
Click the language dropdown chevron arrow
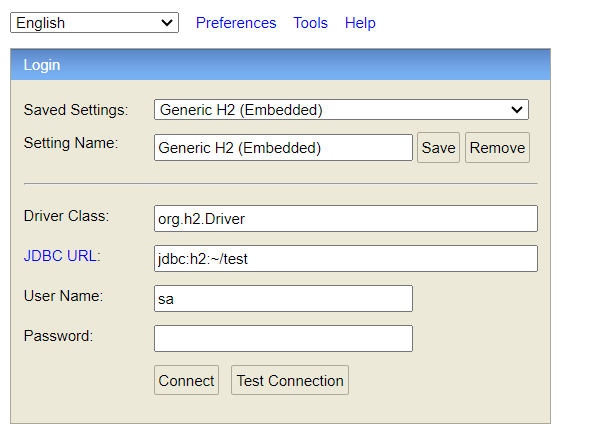(x=167, y=23)
